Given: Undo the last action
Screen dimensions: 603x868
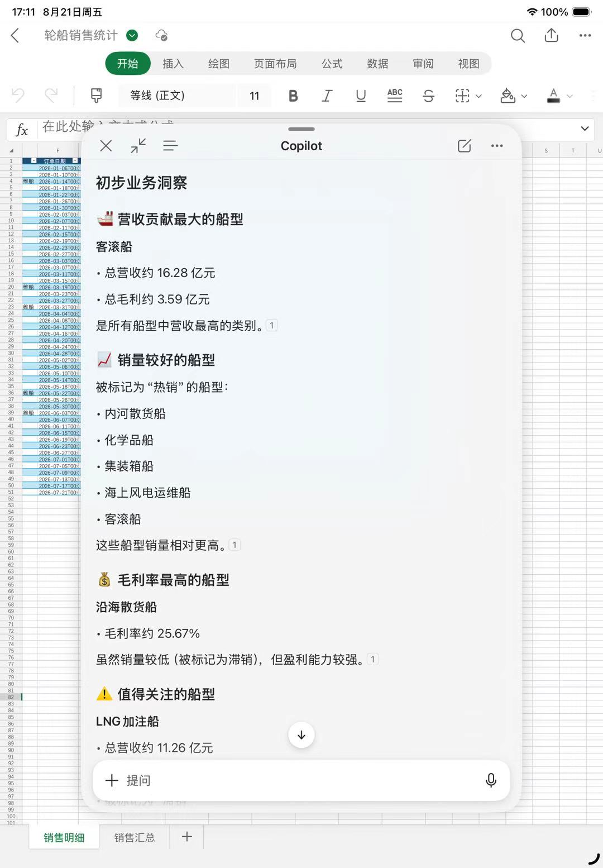Looking at the screenshot, I should [x=18, y=96].
